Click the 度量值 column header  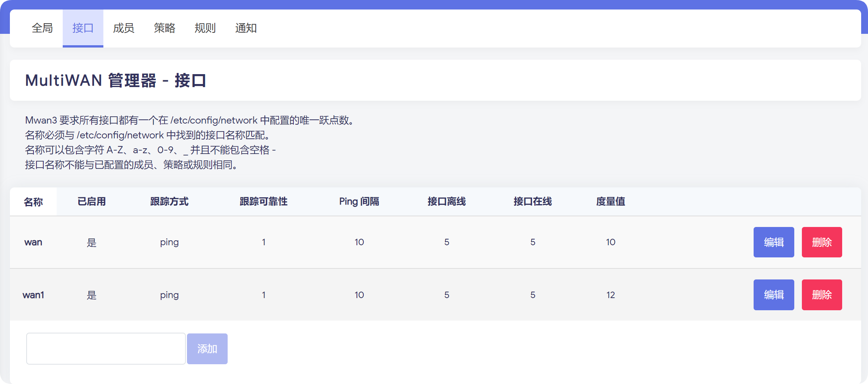[610, 202]
